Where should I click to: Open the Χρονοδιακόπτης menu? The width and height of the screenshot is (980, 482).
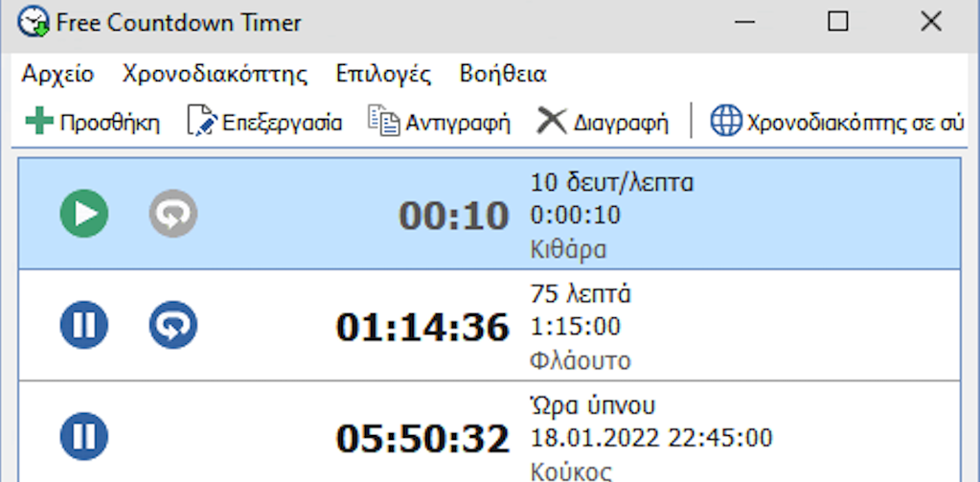pos(215,75)
